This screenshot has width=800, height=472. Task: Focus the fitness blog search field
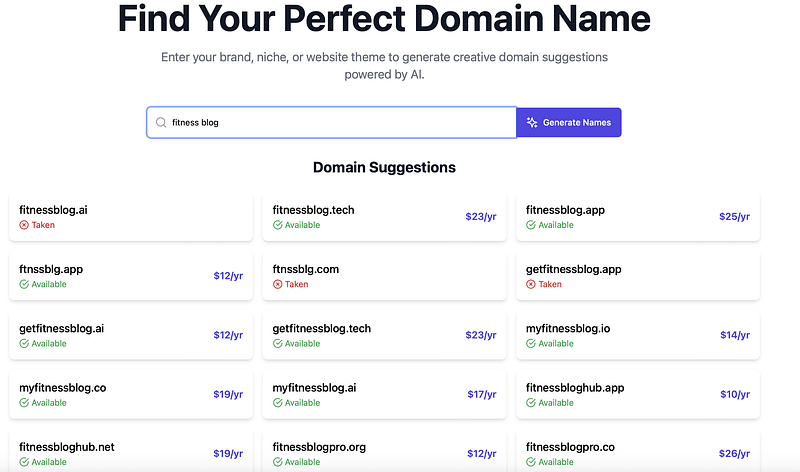coord(340,123)
